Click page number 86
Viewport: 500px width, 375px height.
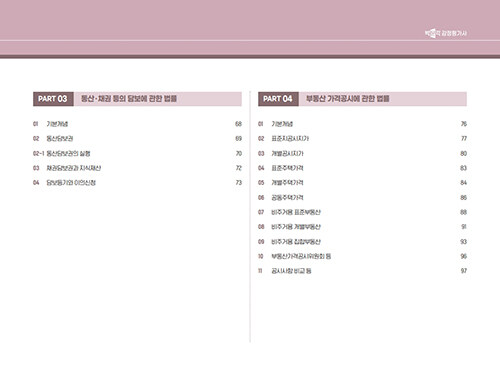point(463,198)
